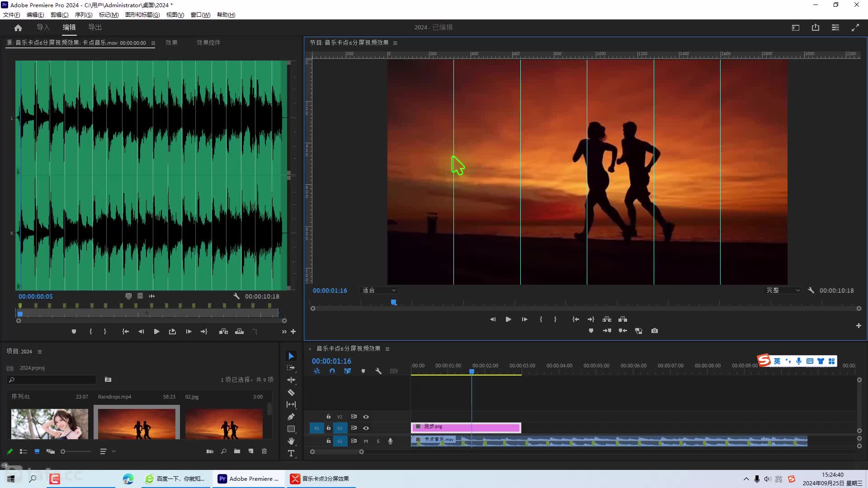Viewport: 868px width, 488px height.
Task: Click Program monitor Lift button
Action: [607, 319]
